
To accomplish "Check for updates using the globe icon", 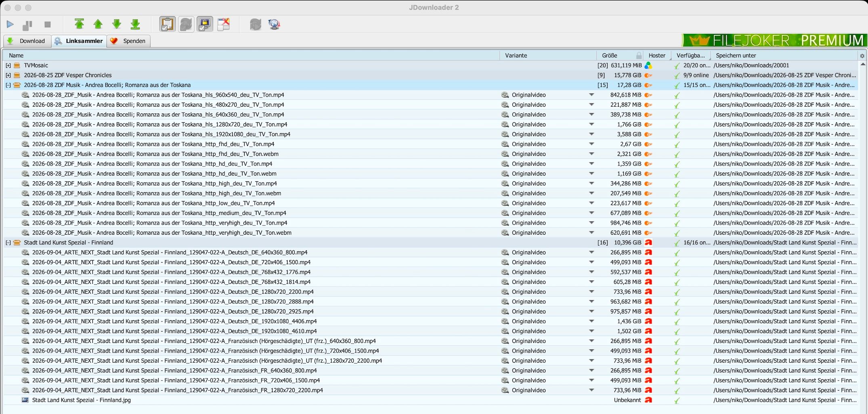I will click(x=274, y=24).
